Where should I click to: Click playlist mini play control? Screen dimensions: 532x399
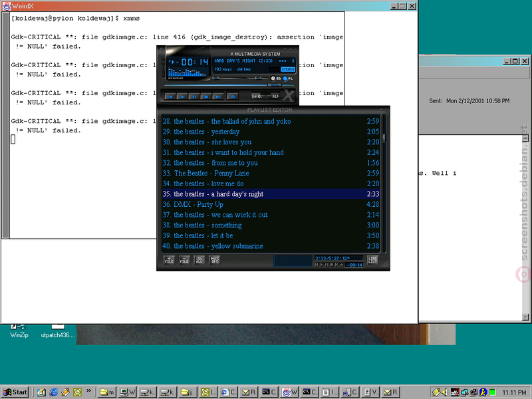(322, 265)
